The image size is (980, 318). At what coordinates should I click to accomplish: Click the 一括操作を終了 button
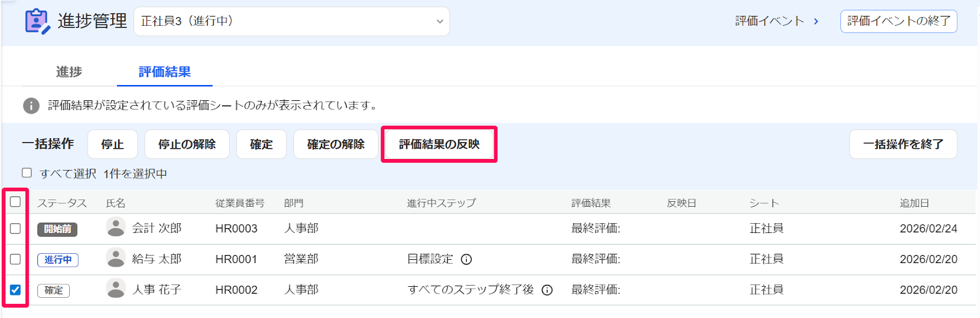pos(903,144)
